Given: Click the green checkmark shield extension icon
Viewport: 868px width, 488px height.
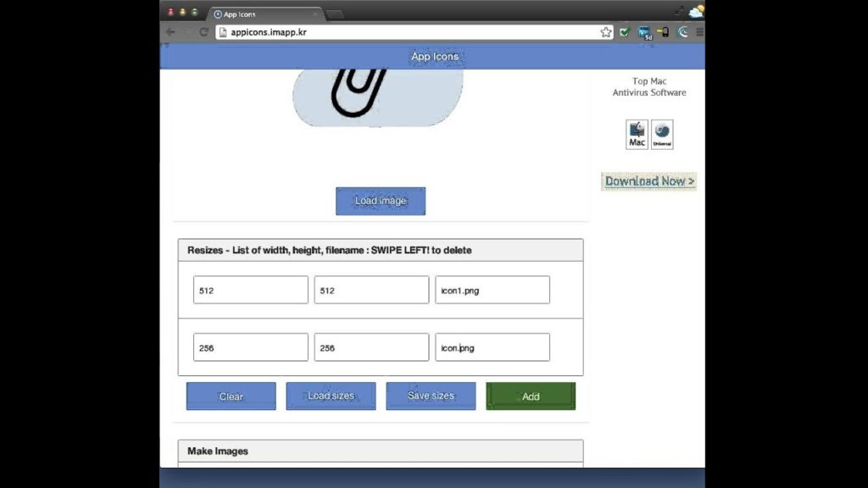Looking at the screenshot, I should click(x=625, y=32).
